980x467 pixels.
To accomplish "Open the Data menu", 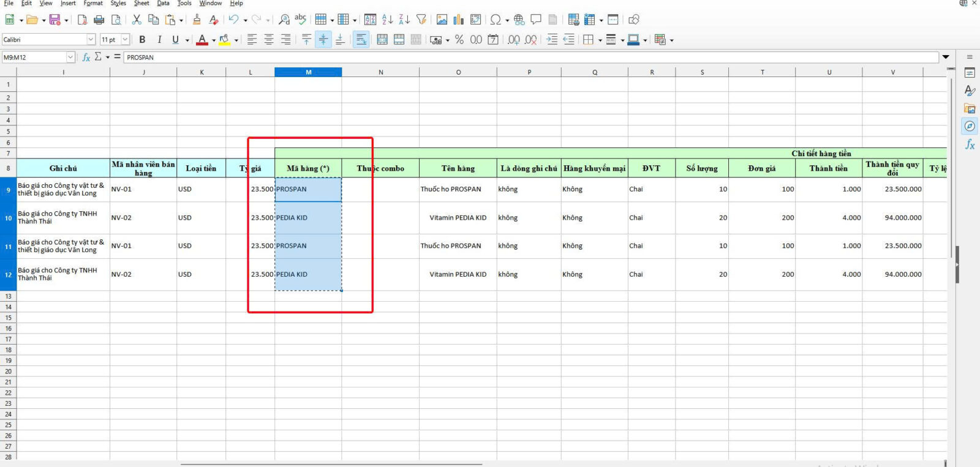I will click(163, 4).
